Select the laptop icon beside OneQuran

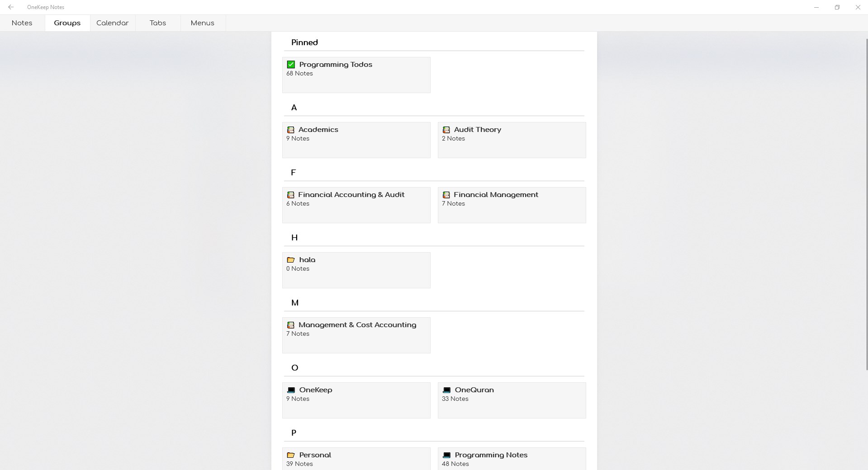(x=446, y=390)
